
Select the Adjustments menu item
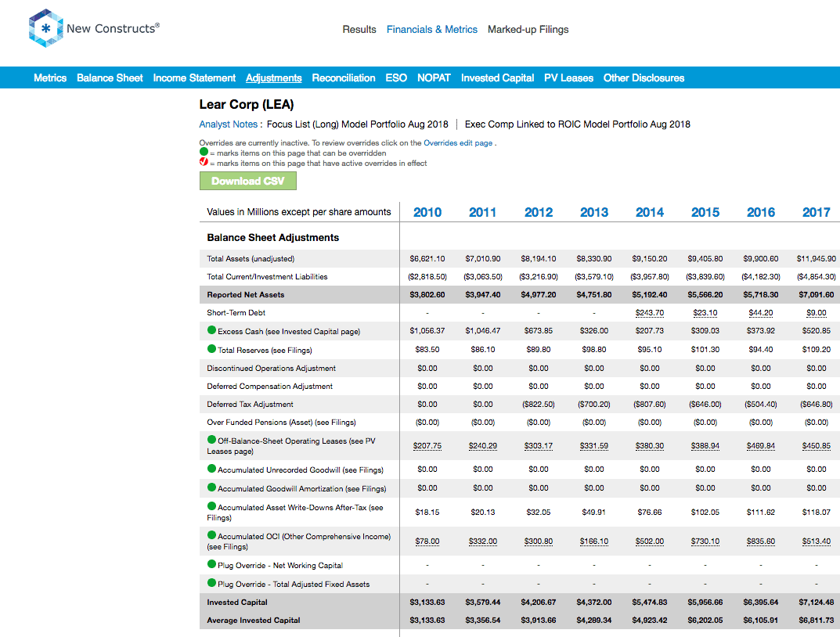point(274,78)
